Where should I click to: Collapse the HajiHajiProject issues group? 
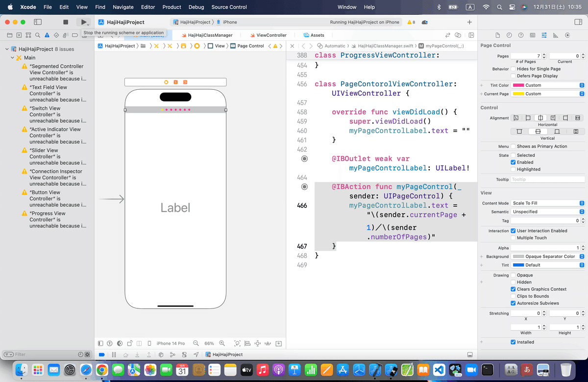click(7, 49)
